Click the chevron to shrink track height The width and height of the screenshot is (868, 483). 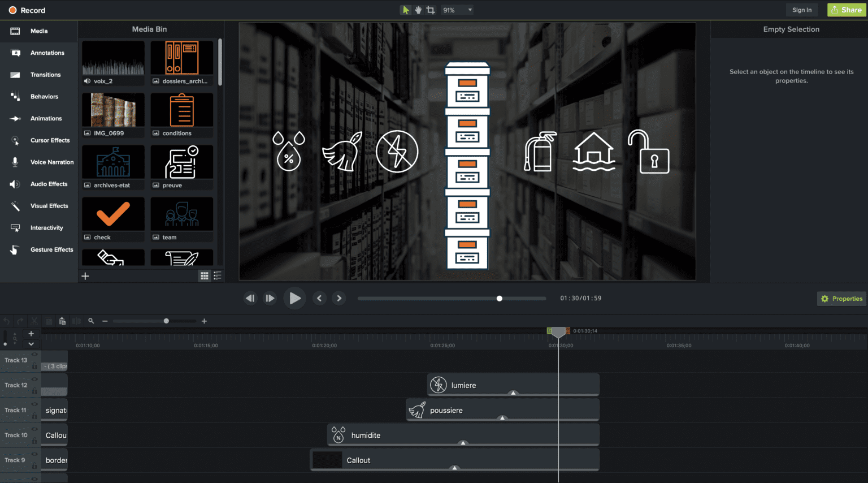(31, 344)
